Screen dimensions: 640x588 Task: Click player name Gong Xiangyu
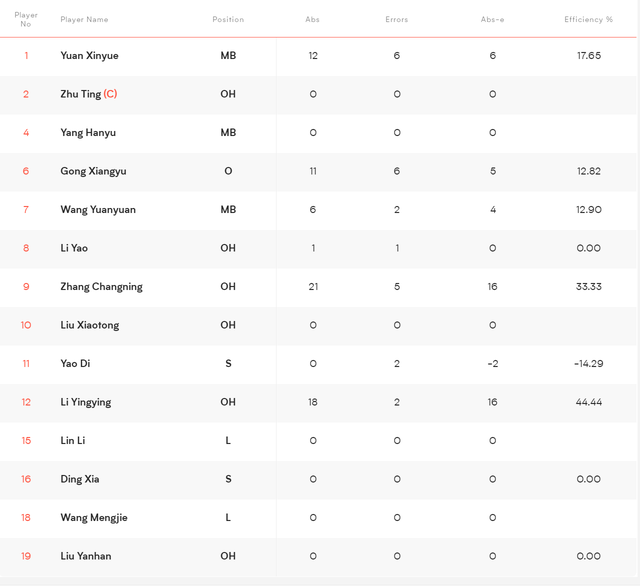pyautogui.click(x=93, y=171)
